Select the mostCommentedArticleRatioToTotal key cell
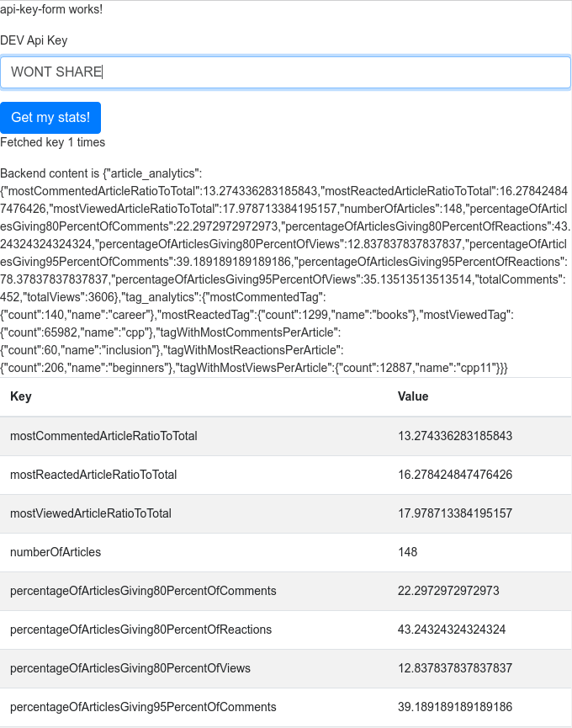The image size is (572, 728). 103,436
